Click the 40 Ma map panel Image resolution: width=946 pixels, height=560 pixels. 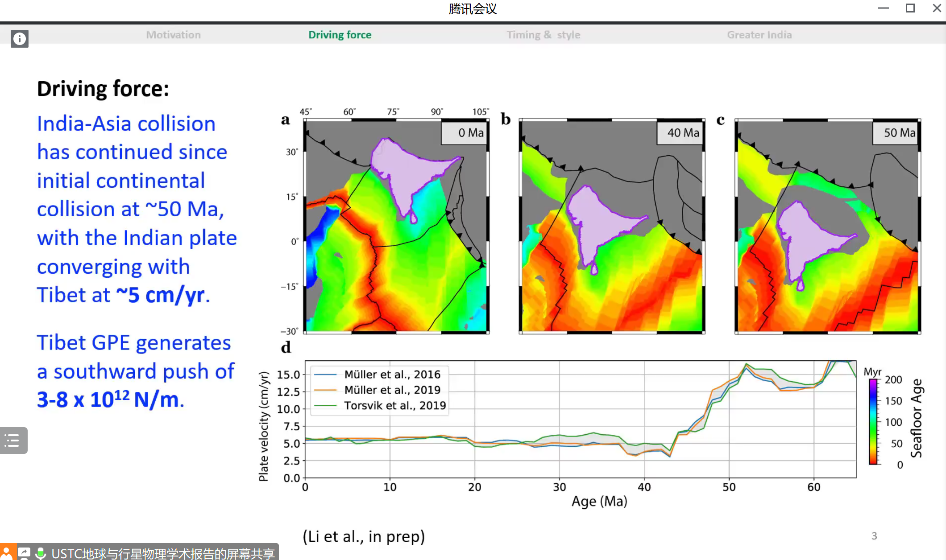pyautogui.click(x=612, y=226)
